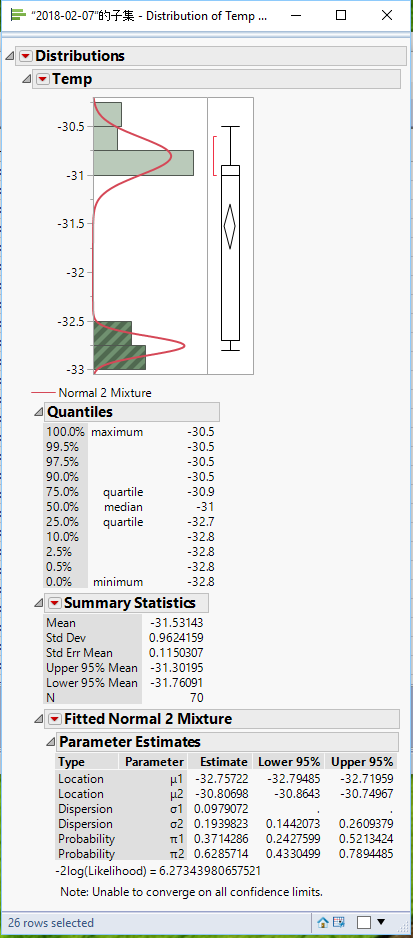413x938 pixels.
Task: Click the mean diamond in the box plot
Action: 230,226
